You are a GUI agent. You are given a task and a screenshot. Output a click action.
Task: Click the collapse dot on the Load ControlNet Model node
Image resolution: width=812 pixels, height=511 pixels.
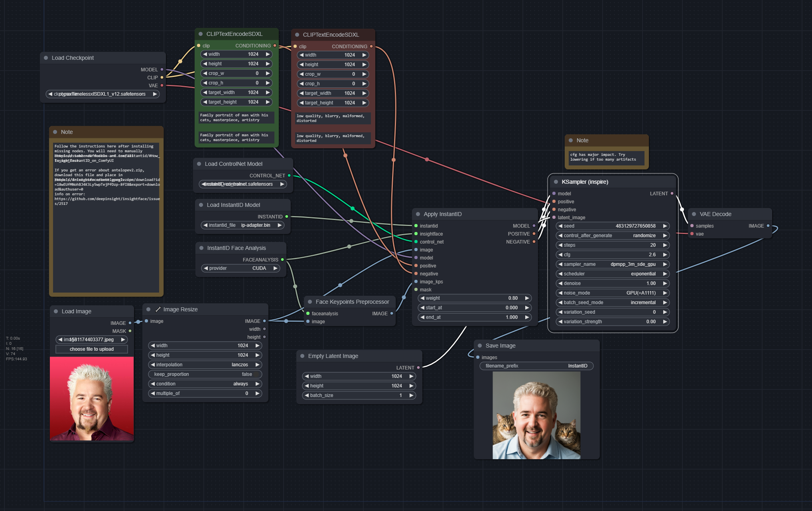tap(199, 164)
